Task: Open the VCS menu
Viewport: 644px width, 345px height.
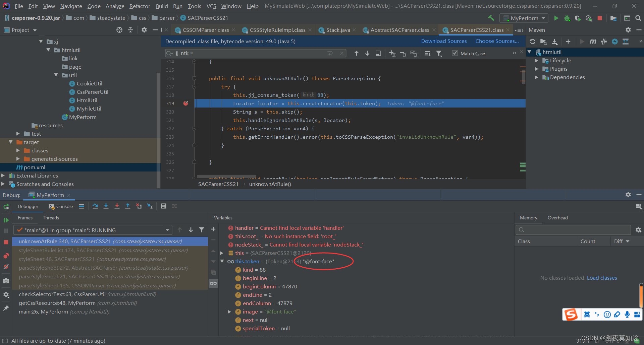Action: pyautogui.click(x=211, y=6)
